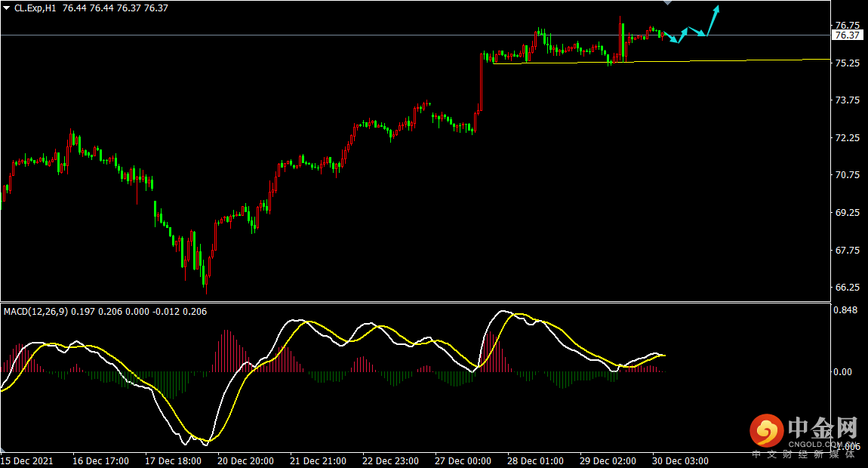Select the 27 Dec 00:00 time label

tap(463, 460)
